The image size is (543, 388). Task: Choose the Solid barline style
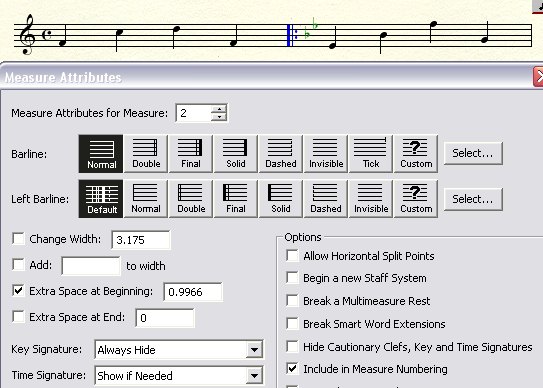pos(235,154)
